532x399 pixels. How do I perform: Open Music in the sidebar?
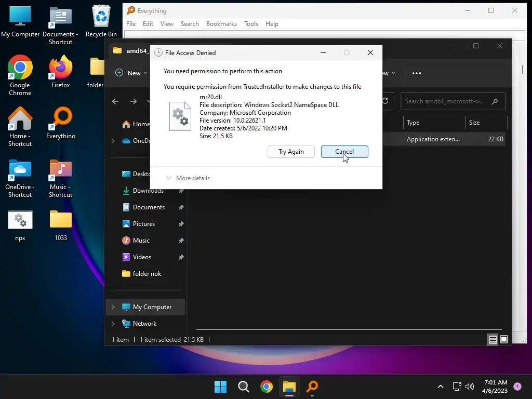[141, 241]
